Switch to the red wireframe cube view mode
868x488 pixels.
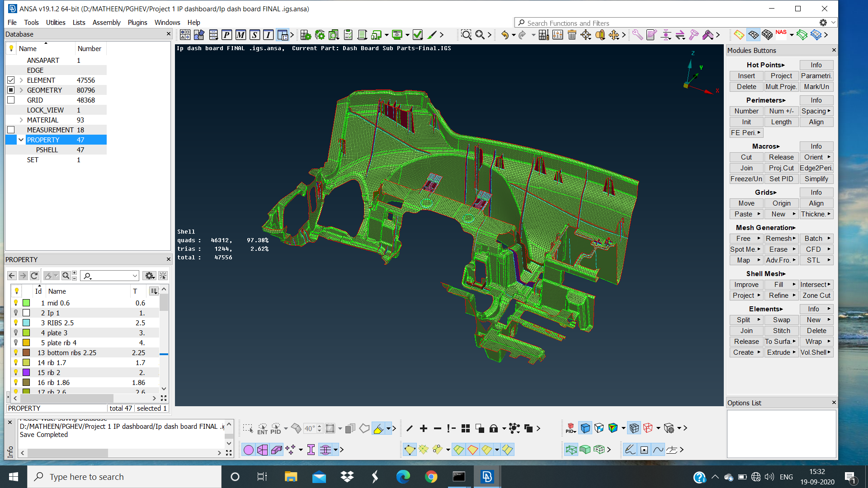click(x=647, y=427)
